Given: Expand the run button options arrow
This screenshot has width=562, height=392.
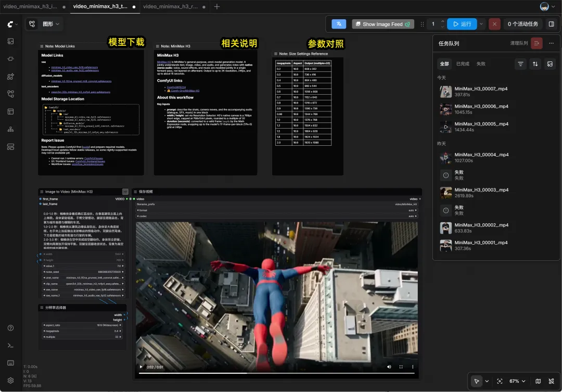Looking at the screenshot, I should (x=481, y=24).
